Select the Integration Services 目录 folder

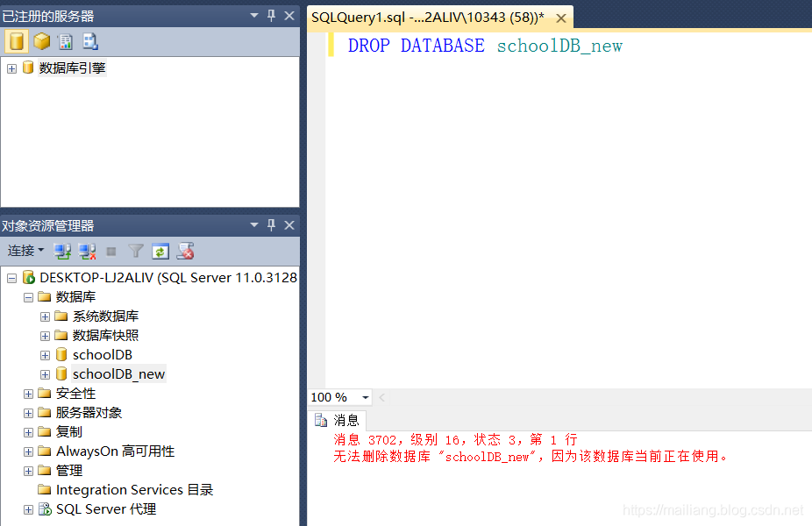135,489
